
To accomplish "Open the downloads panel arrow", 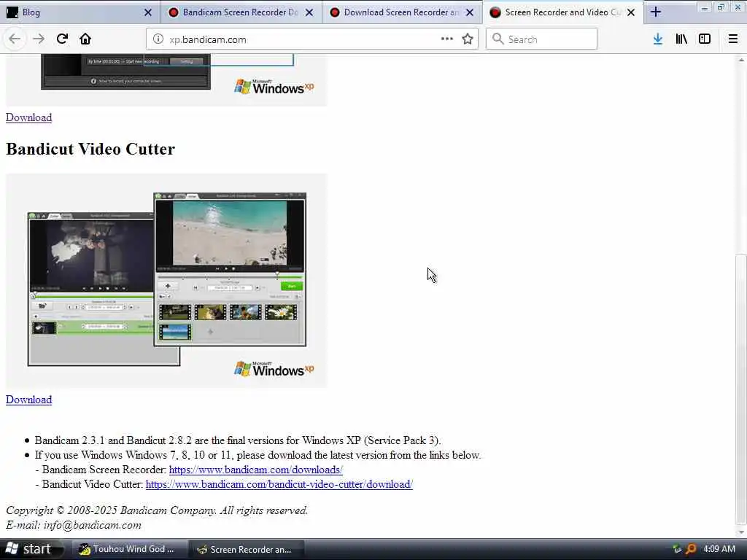I will point(658,39).
